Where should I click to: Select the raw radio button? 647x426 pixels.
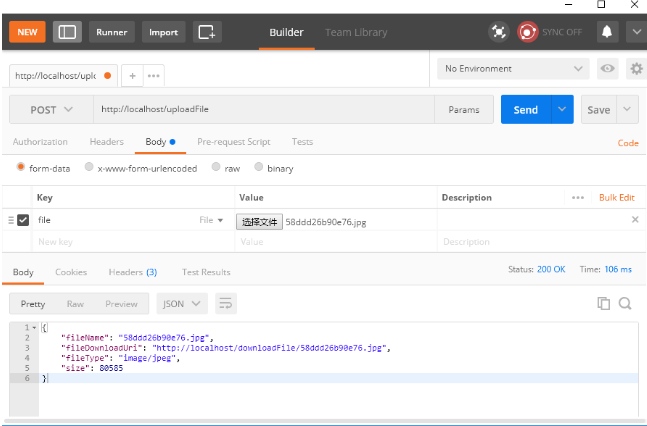[x=216, y=167]
